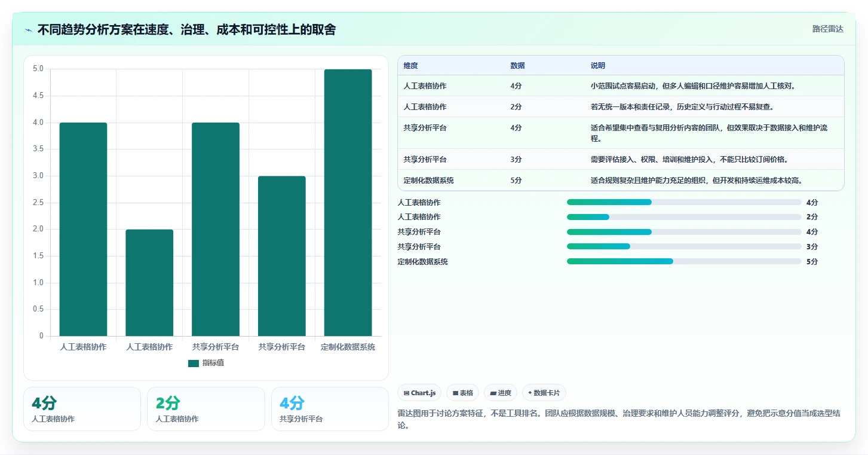This screenshot has width=868, height=455.
Task: Click the footer note starting 雷达图用于讨论方案特征
Action: (x=619, y=419)
